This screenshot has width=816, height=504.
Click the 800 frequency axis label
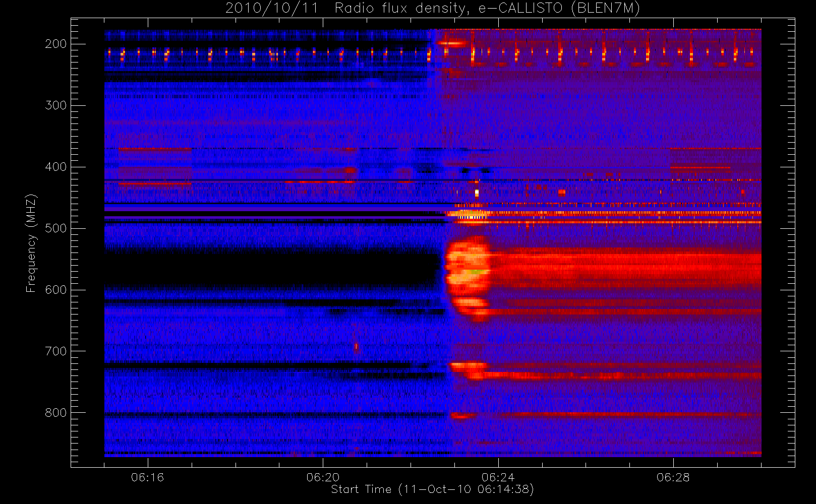(x=55, y=413)
